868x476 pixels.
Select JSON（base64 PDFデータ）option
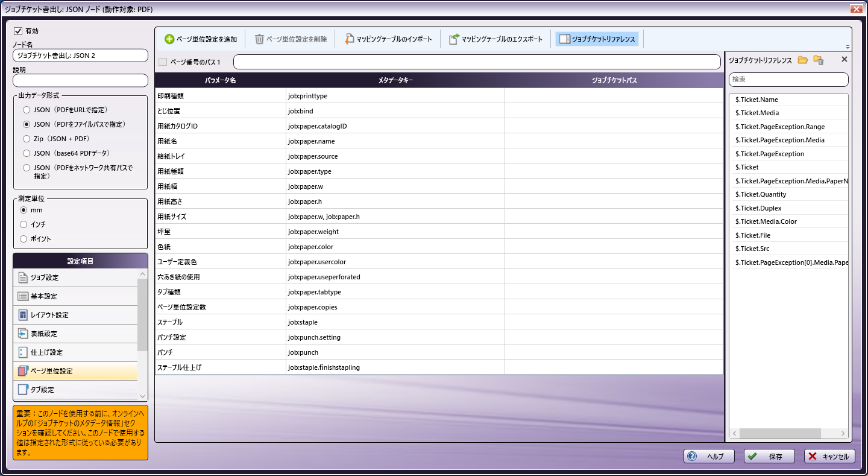point(26,153)
